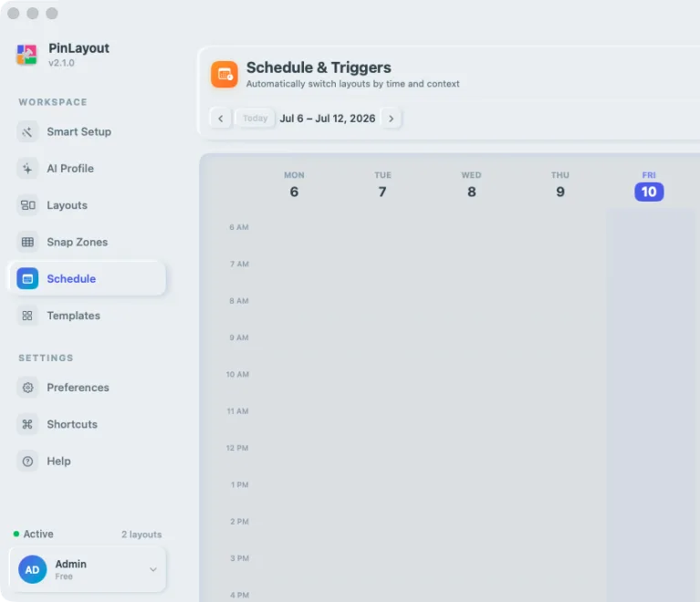
Task: Open the Preferences gear icon
Action: pos(27,388)
